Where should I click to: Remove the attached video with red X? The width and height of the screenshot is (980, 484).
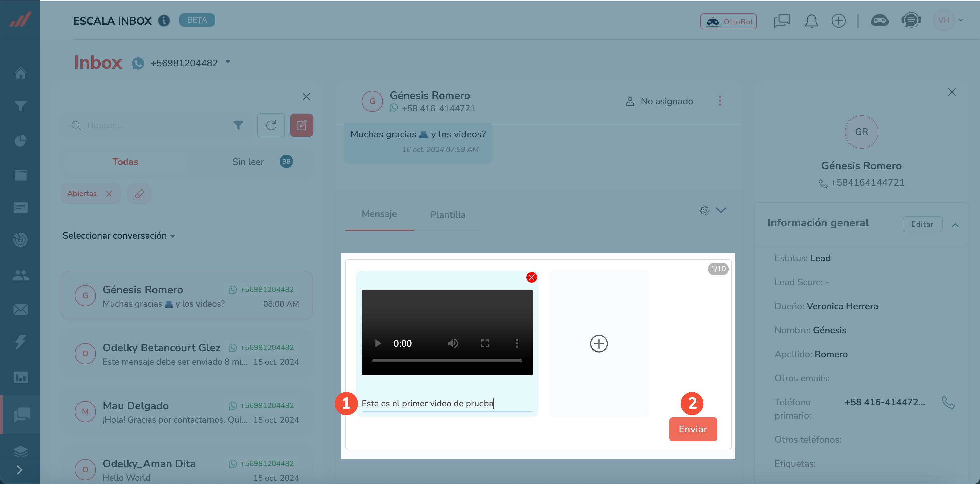[531, 277]
